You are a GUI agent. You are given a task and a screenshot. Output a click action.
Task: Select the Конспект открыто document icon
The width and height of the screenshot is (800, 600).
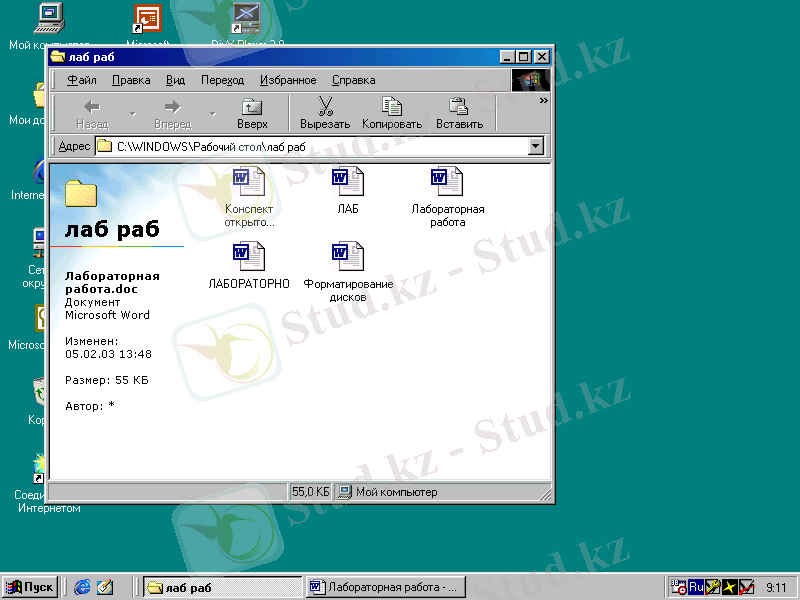click(x=249, y=182)
